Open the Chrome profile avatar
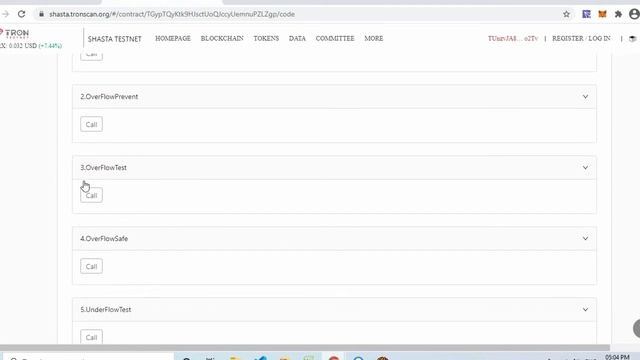 pos(634,14)
